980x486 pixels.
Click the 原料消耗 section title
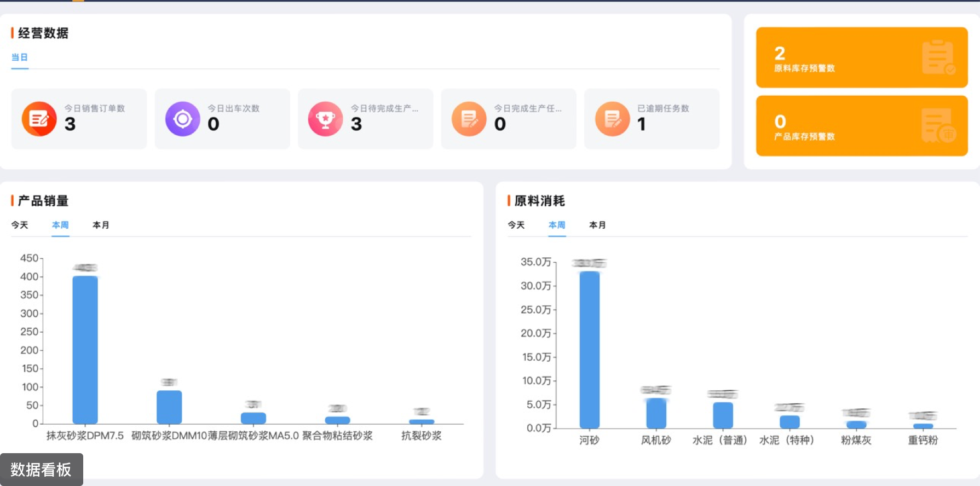pos(539,201)
